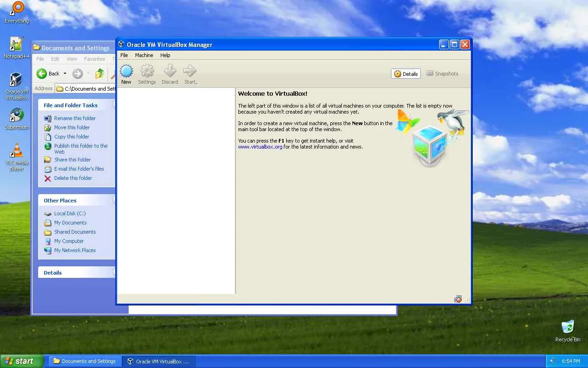This screenshot has width=588, height=368.
Task: Open the Edit menu in Explorer window
Action: coord(55,59)
